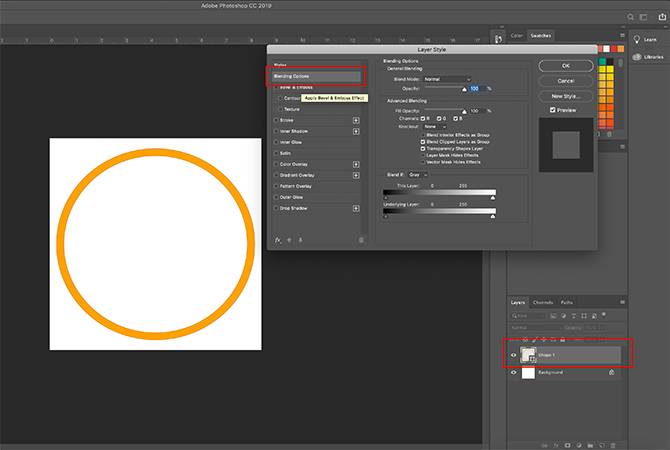Image resolution: width=670 pixels, height=450 pixels.
Task: Toggle Transparency Shapes Layer checkbox
Action: pyautogui.click(x=423, y=149)
